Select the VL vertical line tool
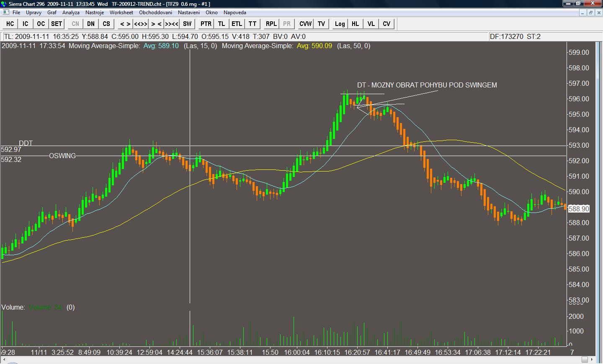This screenshot has height=364, width=603. (371, 24)
